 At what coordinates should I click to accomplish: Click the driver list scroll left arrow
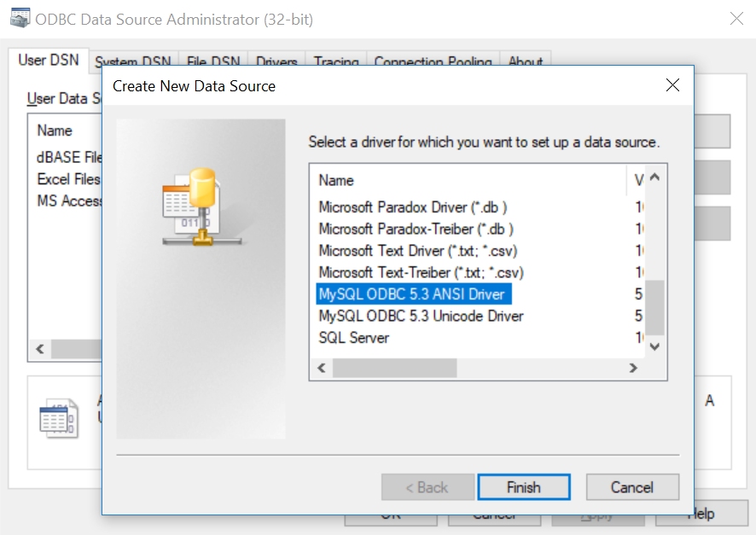[x=322, y=369]
